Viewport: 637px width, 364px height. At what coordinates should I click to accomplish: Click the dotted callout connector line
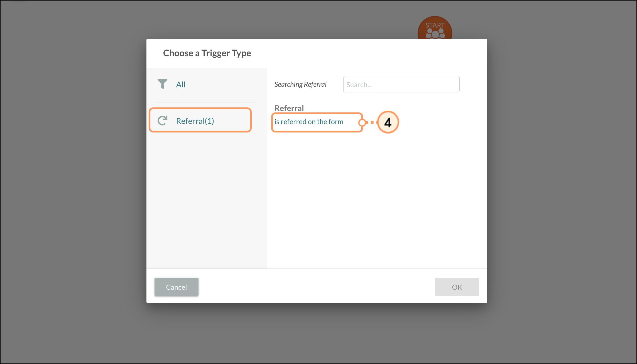coord(372,122)
